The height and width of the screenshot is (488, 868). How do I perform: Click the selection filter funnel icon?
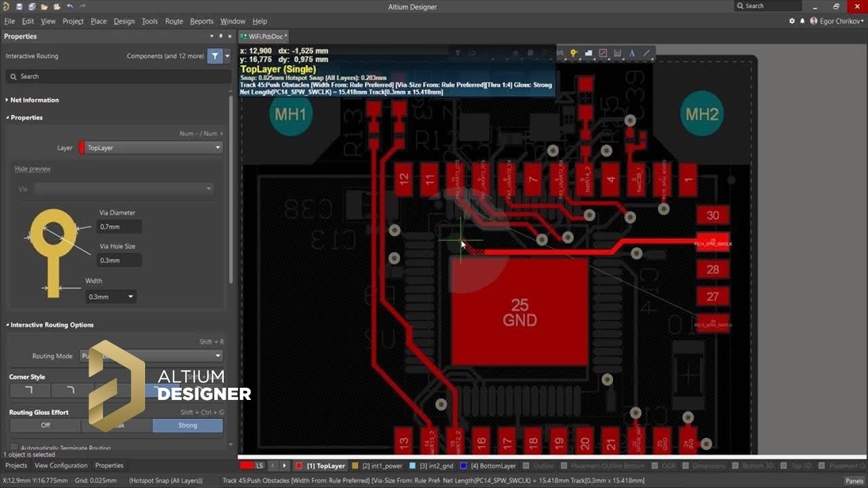215,56
